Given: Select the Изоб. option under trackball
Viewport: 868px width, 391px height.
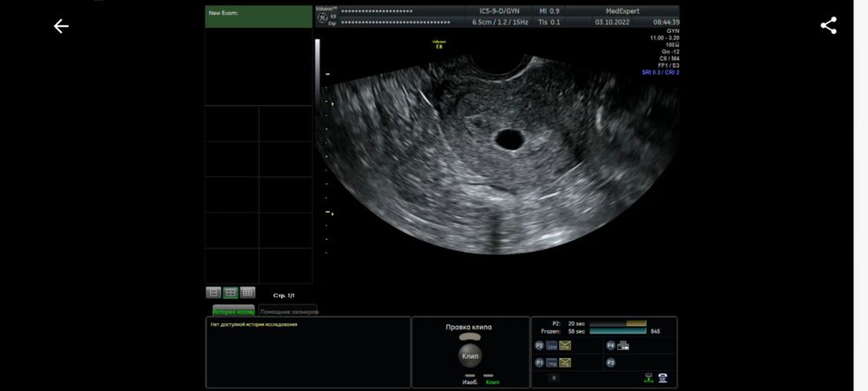Looking at the screenshot, I should pos(470,382).
